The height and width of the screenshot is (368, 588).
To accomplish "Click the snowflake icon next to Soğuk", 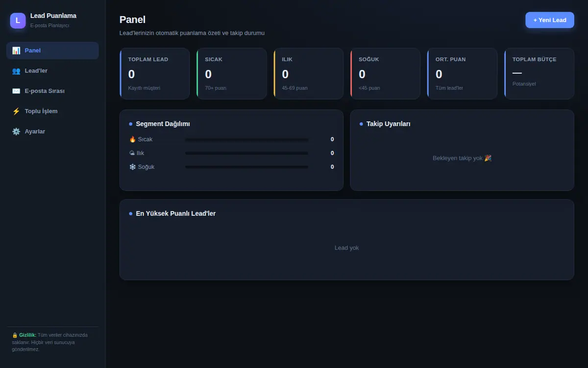I will pos(132,167).
